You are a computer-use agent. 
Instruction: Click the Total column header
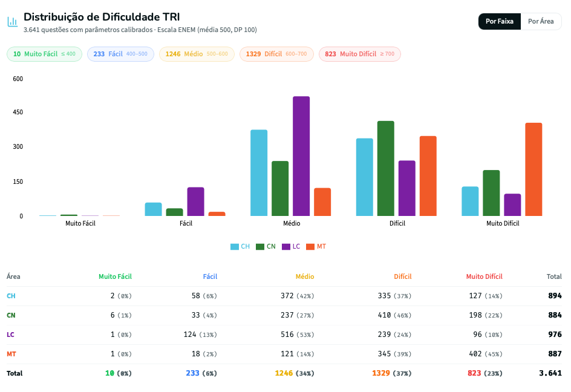(x=554, y=276)
